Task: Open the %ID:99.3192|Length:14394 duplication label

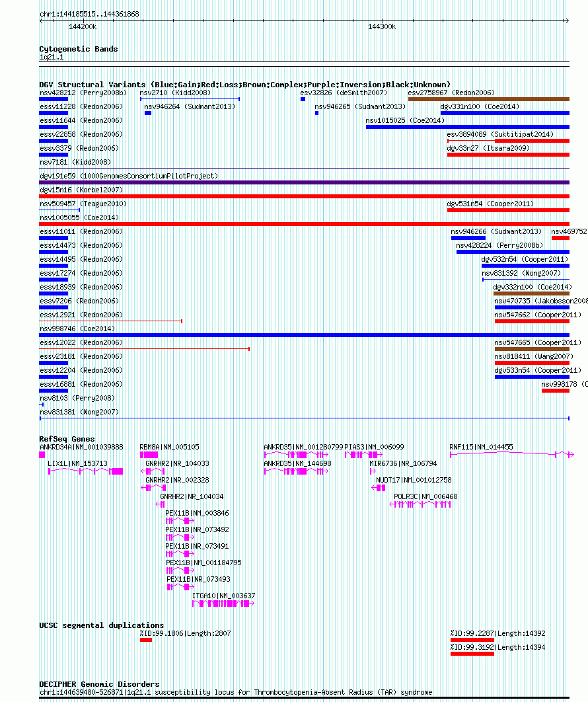Action: coord(498,647)
